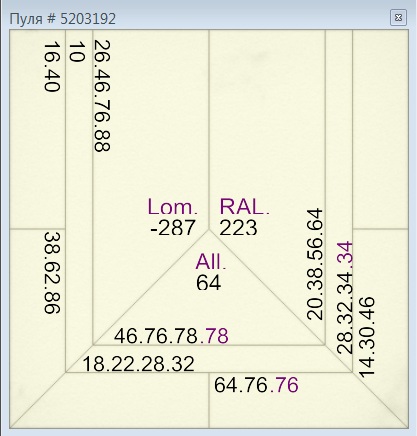The width and height of the screenshot is (417, 436).
Task: Click the 16.40 whist entry
Action: coord(52,66)
